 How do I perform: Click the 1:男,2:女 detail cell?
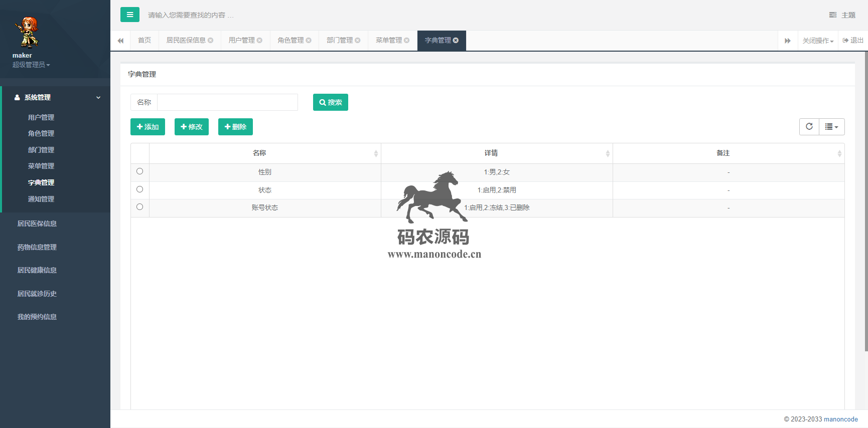point(497,172)
